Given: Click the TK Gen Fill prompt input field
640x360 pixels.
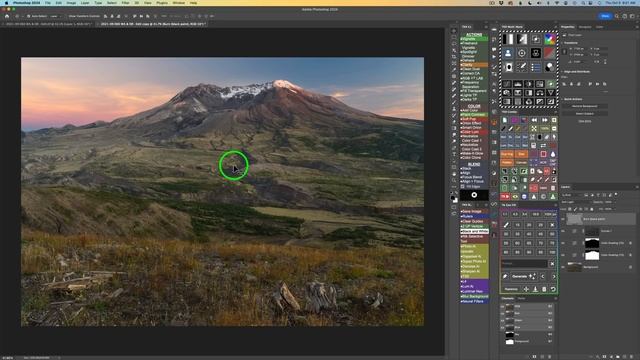Looking at the screenshot, I should 524,264.
